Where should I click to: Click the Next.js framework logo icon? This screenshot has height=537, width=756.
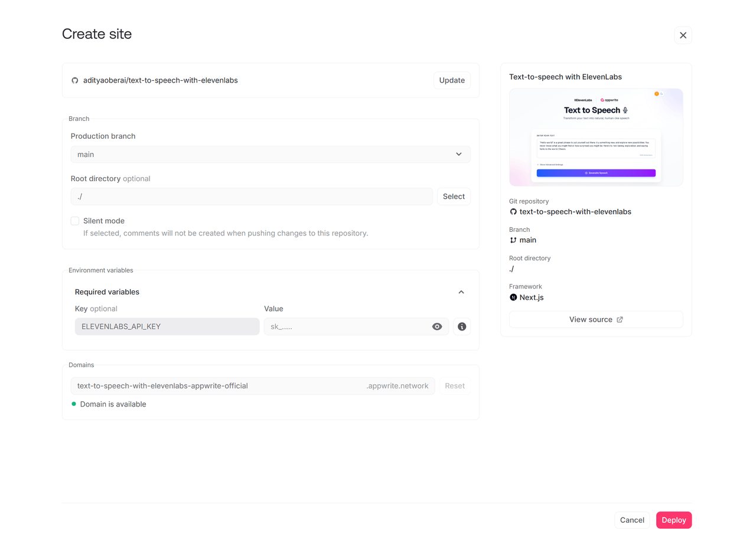coord(513,297)
